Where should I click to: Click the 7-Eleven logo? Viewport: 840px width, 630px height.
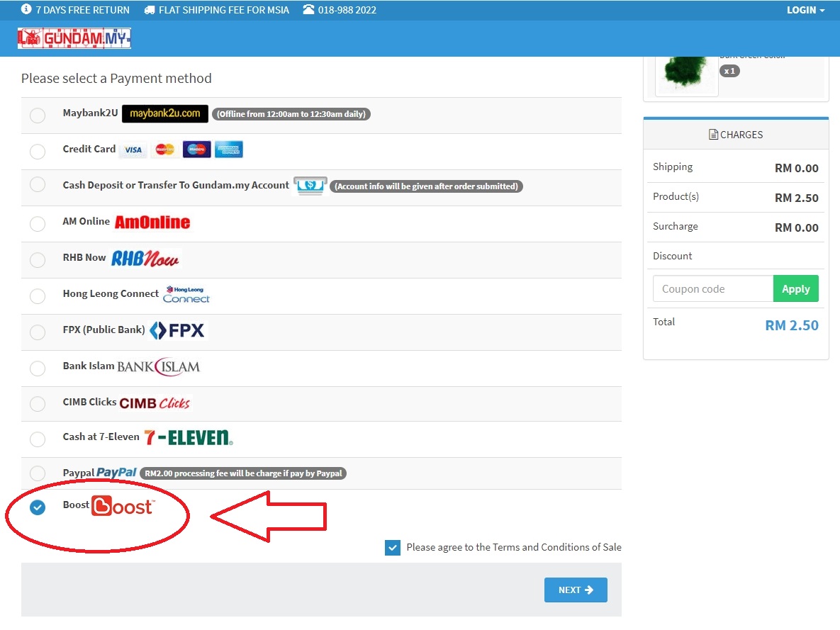coord(188,437)
